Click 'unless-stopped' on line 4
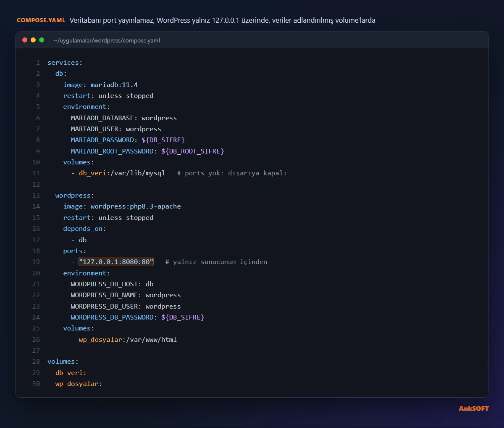Viewport: 504px width, 428px height. pos(126,96)
